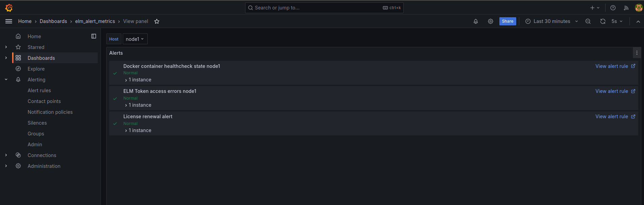Click the Share button

coord(507,21)
